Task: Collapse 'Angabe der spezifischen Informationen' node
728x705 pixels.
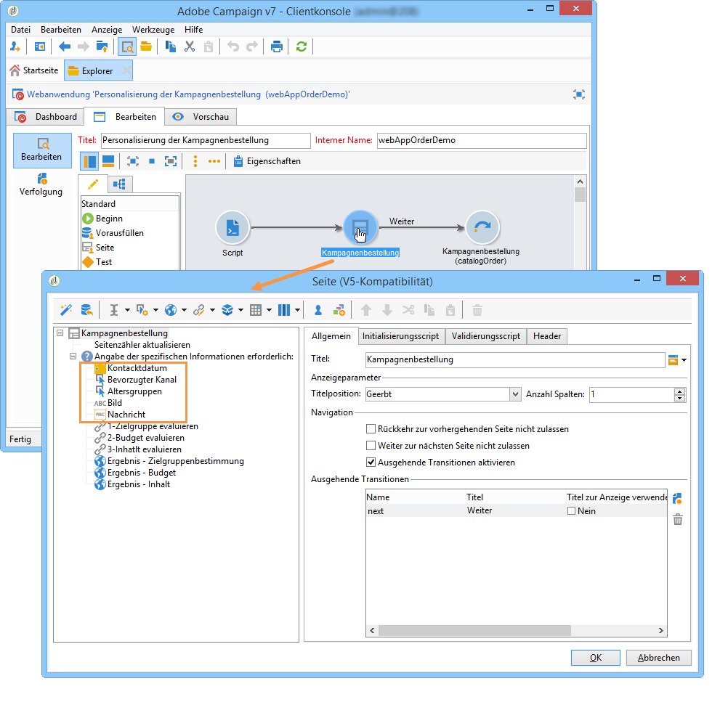Action: tap(73, 356)
